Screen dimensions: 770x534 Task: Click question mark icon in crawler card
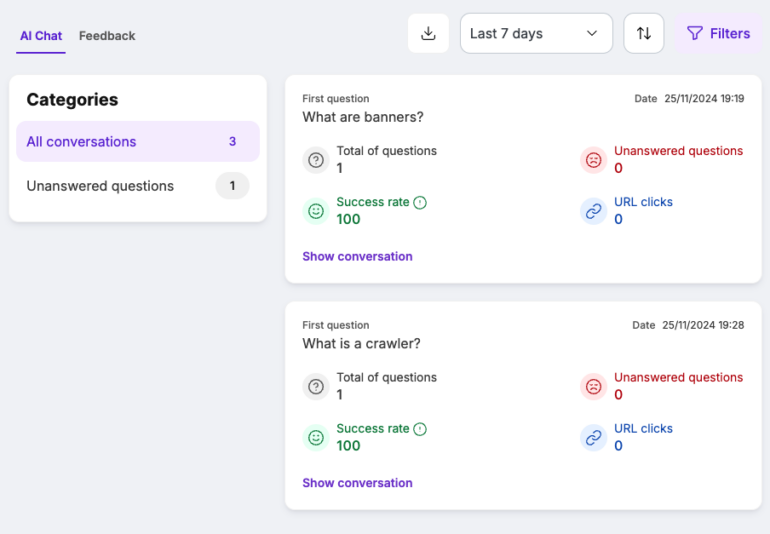point(316,387)
